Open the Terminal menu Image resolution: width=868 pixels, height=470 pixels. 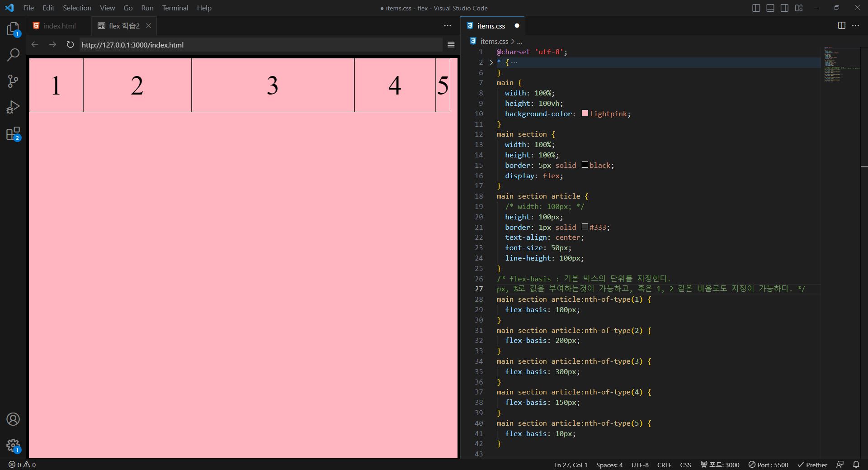pos(175,8)
